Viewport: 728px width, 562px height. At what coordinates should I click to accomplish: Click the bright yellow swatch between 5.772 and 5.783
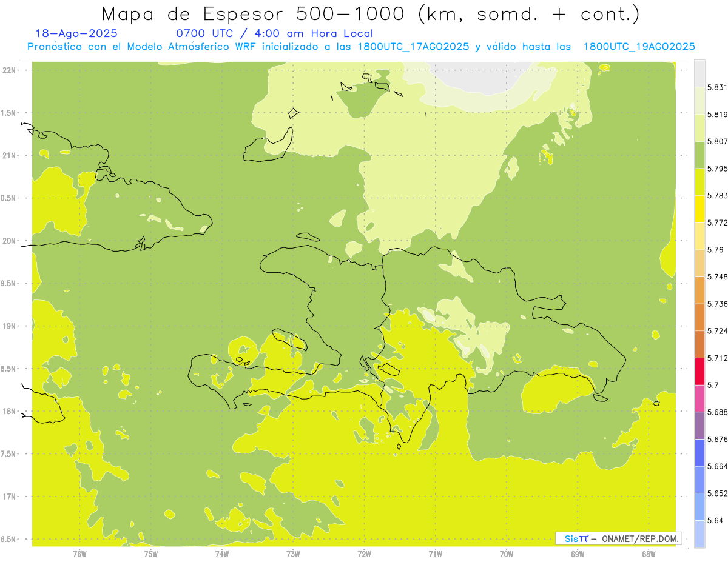(x=699, y=209)
